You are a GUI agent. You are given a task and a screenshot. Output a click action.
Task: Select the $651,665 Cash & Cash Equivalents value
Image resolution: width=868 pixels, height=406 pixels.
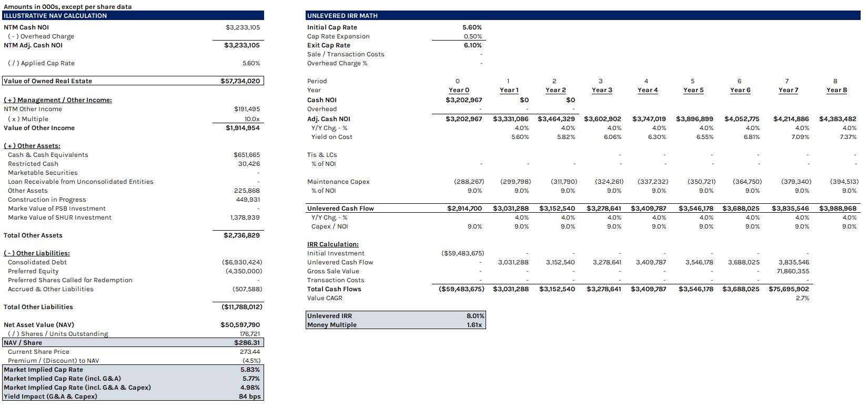coord(247,155)
